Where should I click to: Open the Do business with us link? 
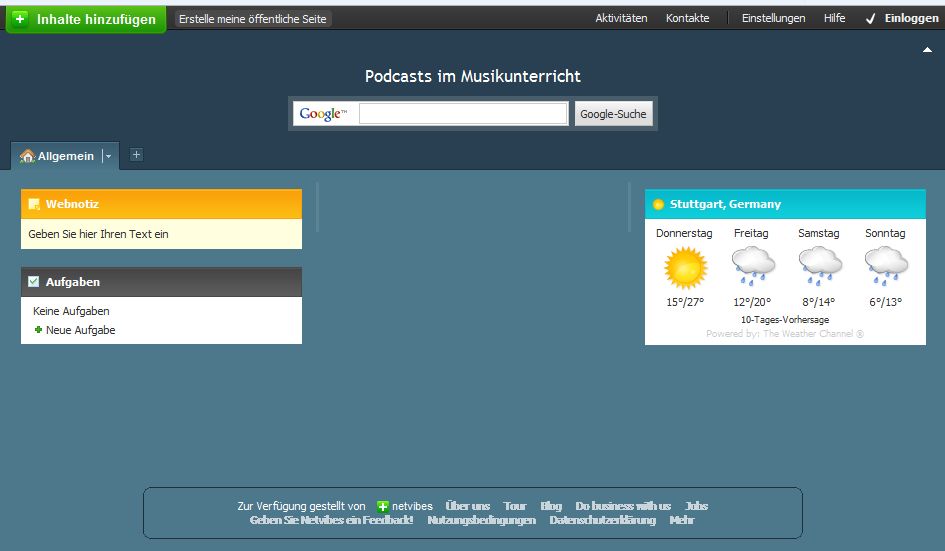tap(623, 506)
